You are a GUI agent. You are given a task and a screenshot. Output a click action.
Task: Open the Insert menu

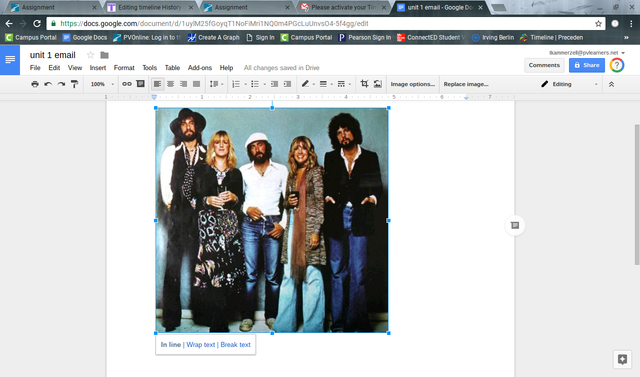point(98,68)
